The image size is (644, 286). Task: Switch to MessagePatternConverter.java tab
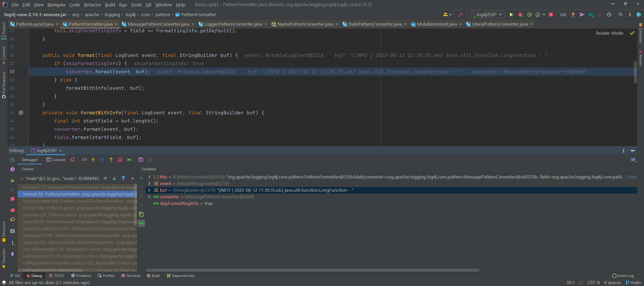point(158,24)
